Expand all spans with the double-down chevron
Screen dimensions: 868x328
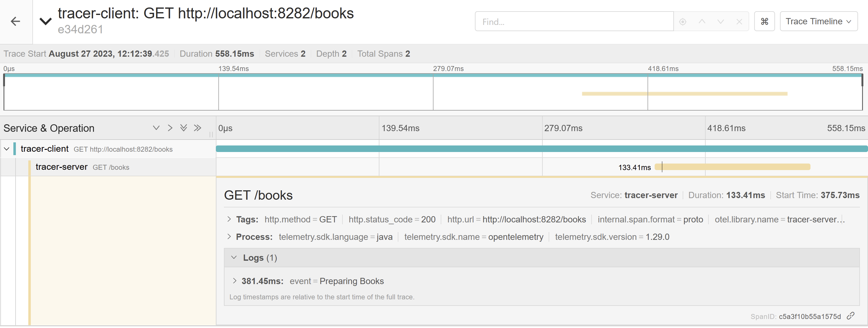click(183, 128)
